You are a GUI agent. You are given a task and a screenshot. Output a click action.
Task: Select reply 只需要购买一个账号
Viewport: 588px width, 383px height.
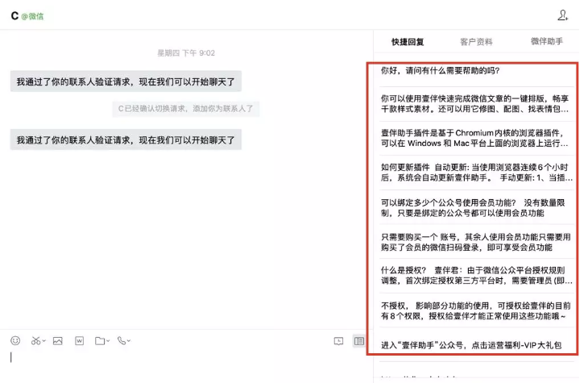tap(477, 242)
